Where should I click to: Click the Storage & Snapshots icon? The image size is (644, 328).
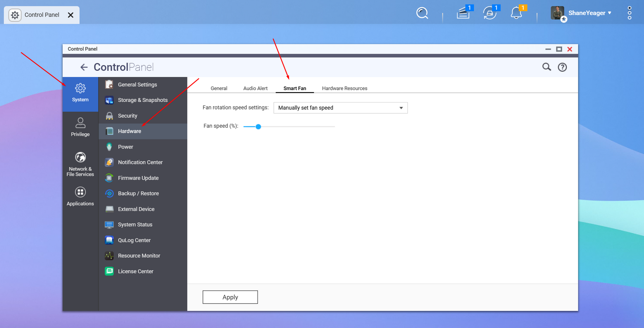(x=109, y=100)
